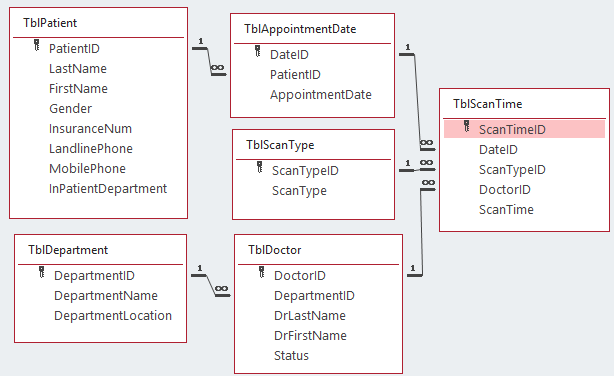The height and width of the screenshot is (376, 614).
Task: Click the key icon next to highlighted ScanTimeID
Action: [x=466, y=126]
